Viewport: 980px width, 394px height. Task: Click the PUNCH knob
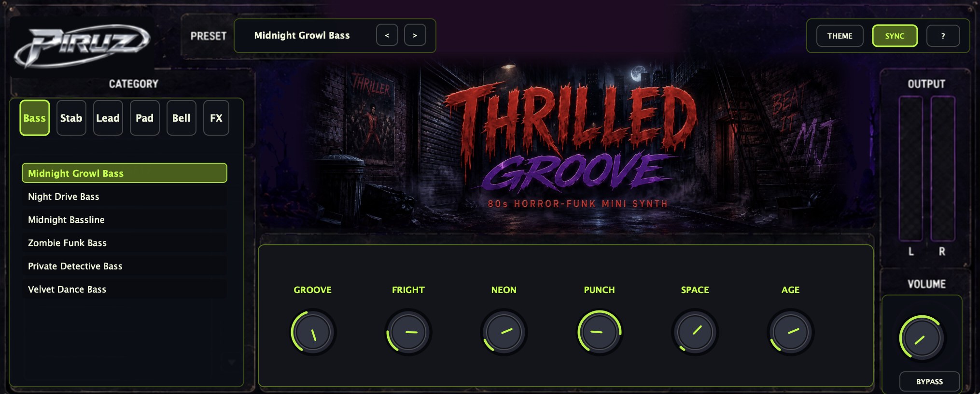click(x=600, y=332)
